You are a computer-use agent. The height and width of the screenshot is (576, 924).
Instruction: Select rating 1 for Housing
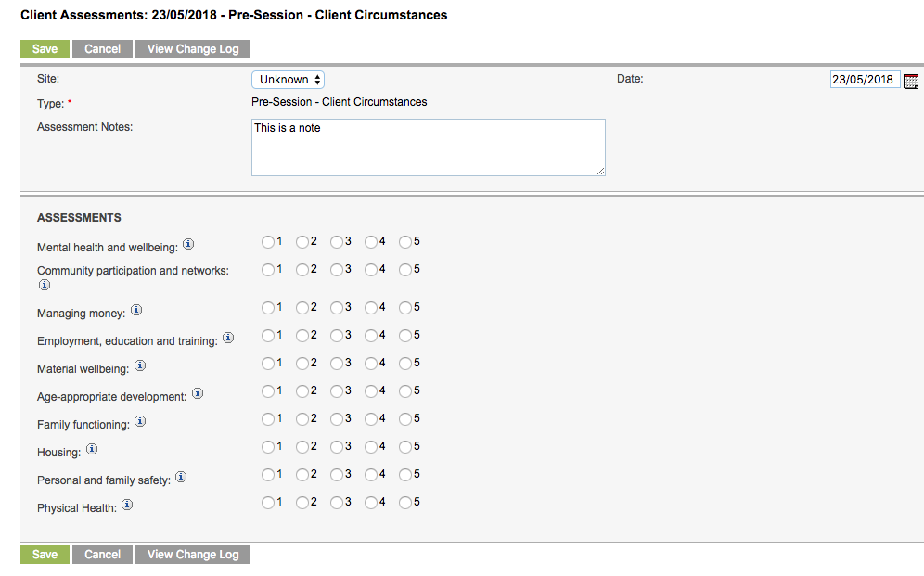pyautogui.click(x=268, y=447)
